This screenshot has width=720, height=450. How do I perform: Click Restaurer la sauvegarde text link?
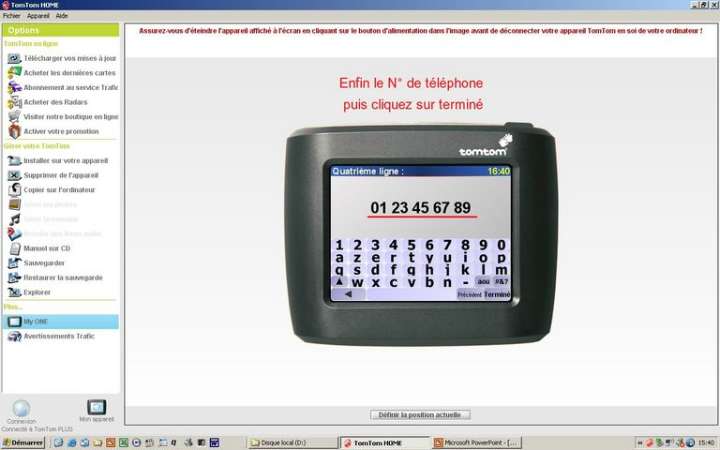[x=63, y=278]
